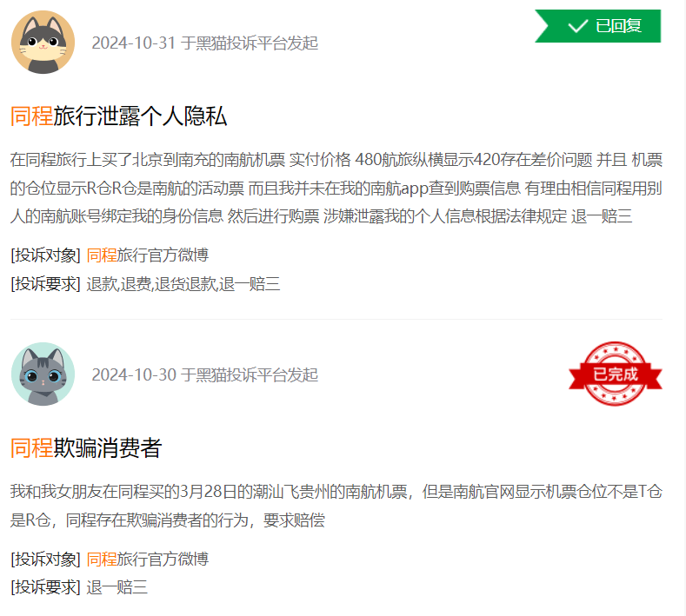This screenshot has width=686, height=616.
Task: Click the 投诉要求 退款,退费,退货退款,退一赔三 line
Action: (x=145, y=284)
